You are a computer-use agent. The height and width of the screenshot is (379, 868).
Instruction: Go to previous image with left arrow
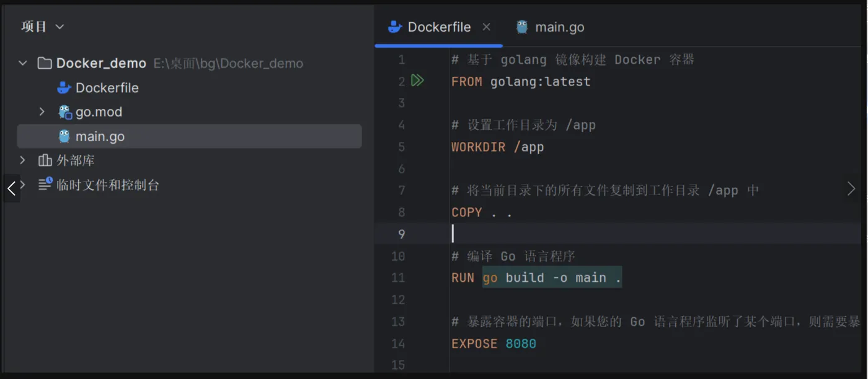11,188
